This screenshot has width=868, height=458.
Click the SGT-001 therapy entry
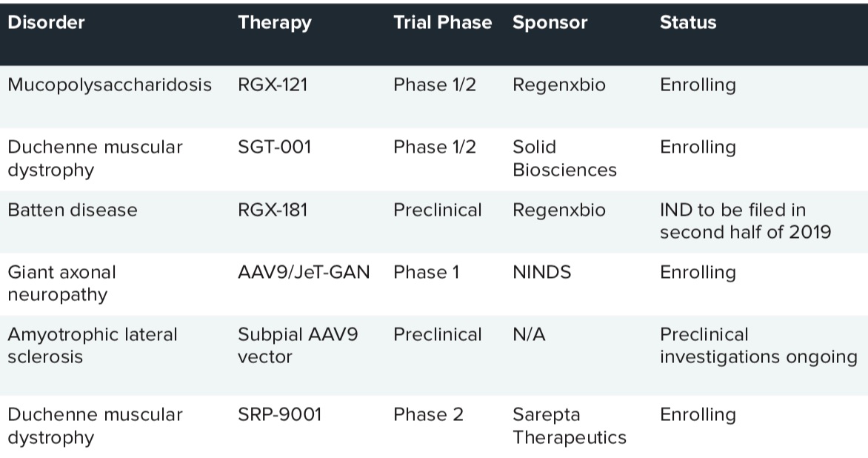[275, 147]
